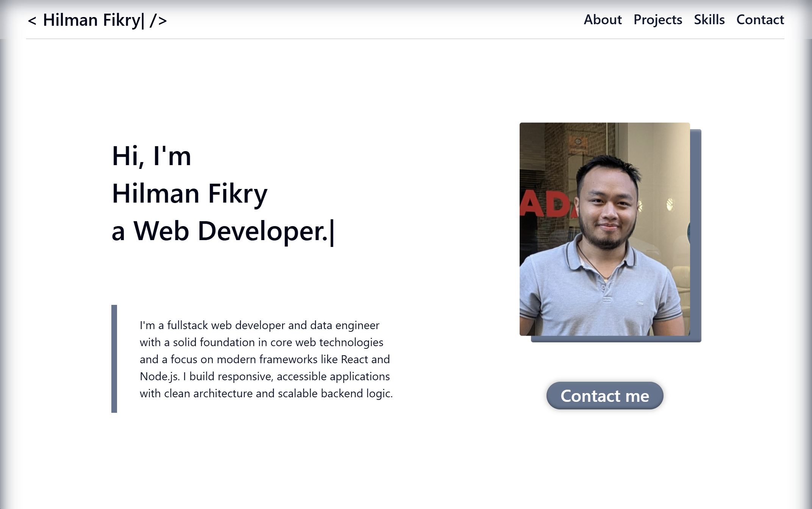Click the 'fullstack web developer' bio paragraph
The image size is (812, 509).
coord(266,359)
